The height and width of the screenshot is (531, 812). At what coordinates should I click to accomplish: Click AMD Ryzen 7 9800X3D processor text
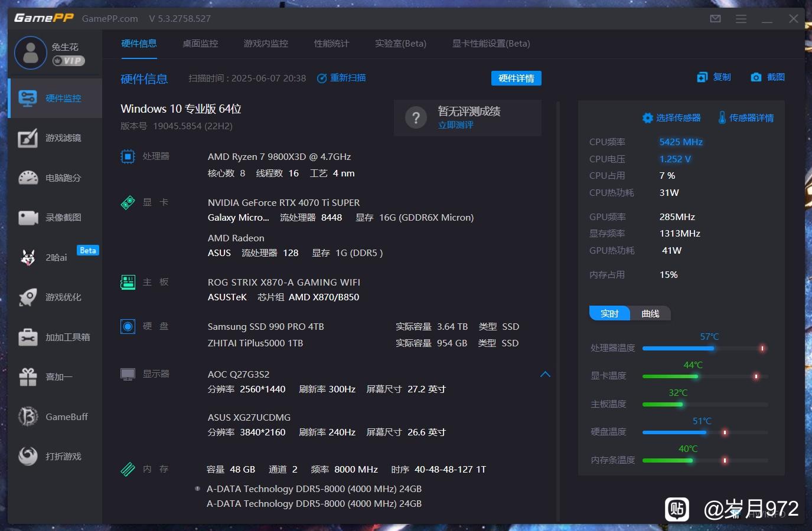[279, 157]
